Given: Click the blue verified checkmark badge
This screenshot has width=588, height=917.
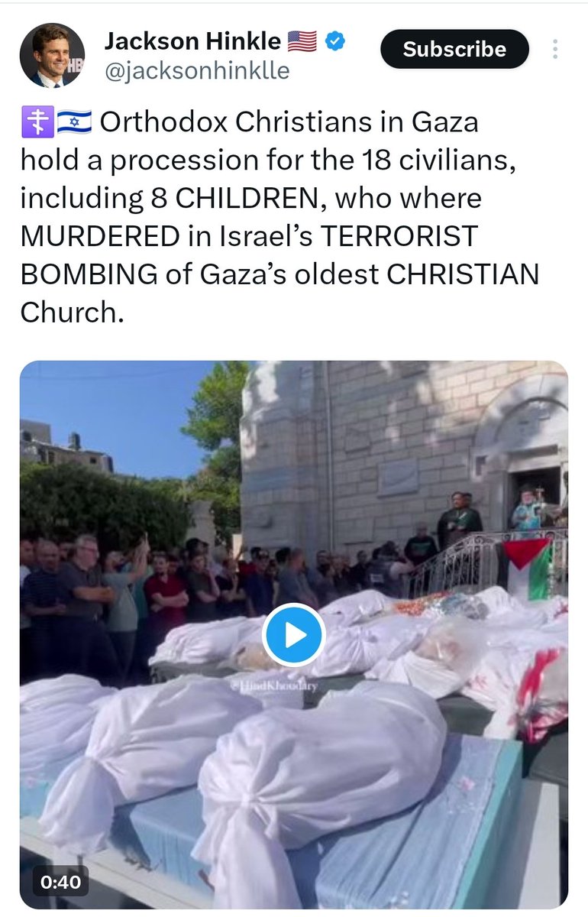Looking at the screenshot, I should click(x=334, y=41).
